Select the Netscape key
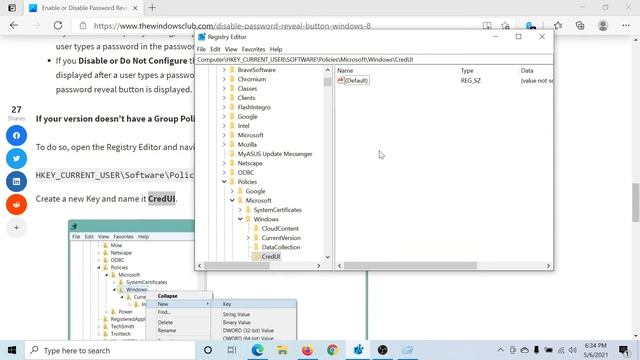Viewport: 640px width, 360px height. pos(250,163)
